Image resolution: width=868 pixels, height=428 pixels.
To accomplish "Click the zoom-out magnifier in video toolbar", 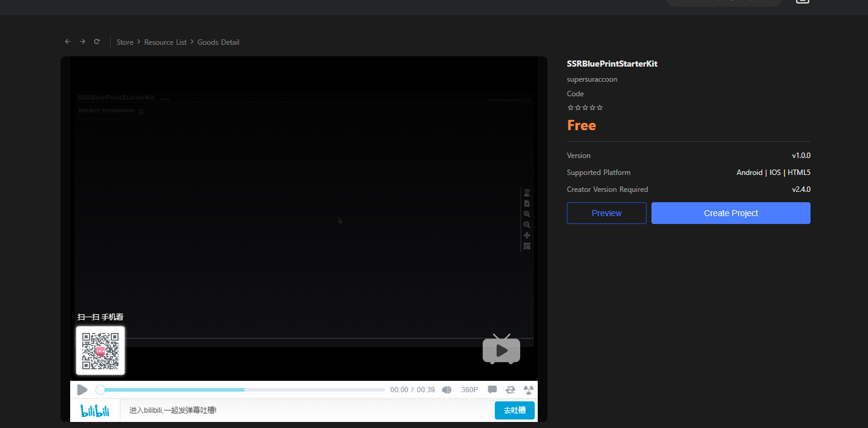I will (527, 225).
